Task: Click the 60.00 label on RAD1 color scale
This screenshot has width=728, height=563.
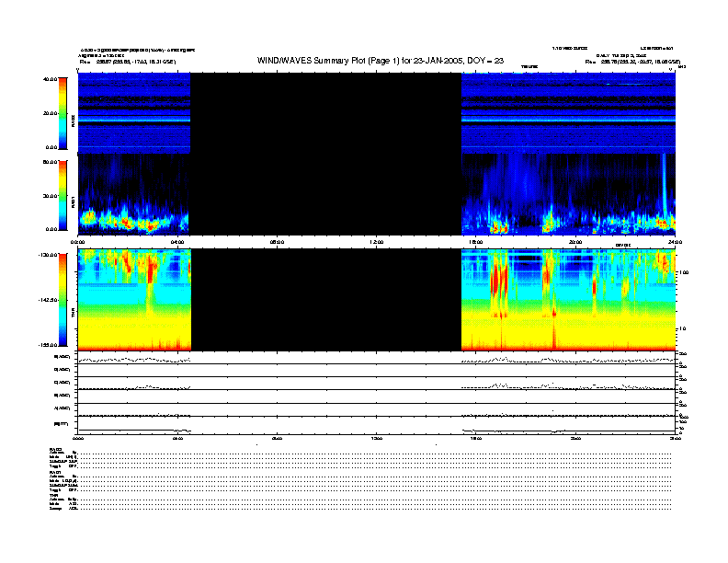Action: [51, 162]
